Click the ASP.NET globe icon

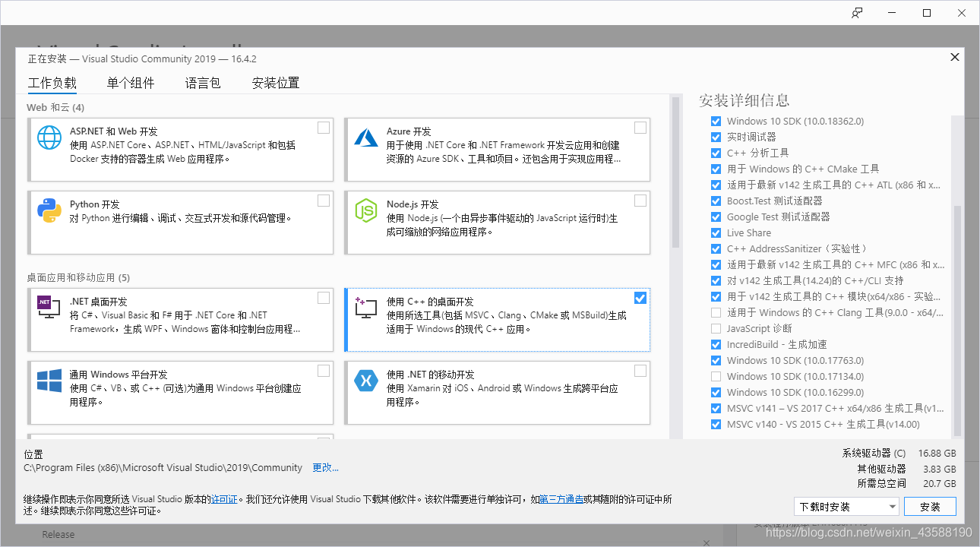tap(49, 138)
